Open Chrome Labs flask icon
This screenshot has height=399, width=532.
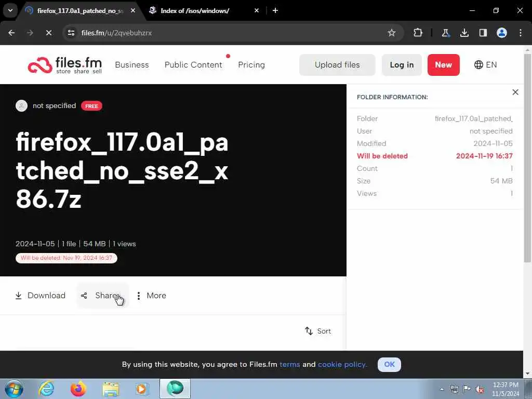[x=445, y=33]
